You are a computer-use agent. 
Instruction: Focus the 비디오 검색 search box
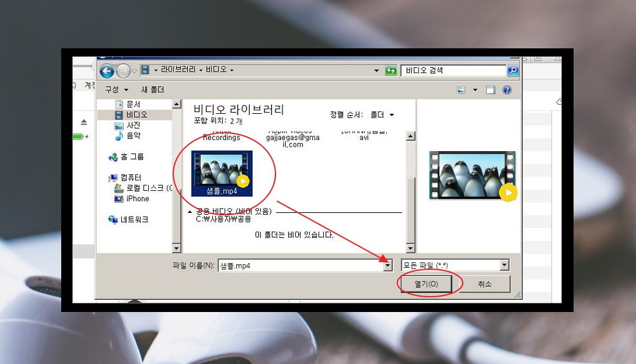point(454,70)
